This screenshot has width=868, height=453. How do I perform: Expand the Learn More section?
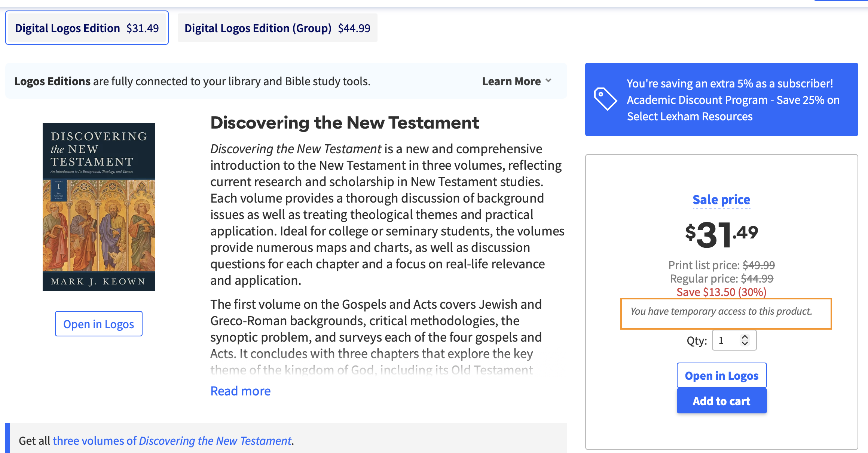pos(511,81)
